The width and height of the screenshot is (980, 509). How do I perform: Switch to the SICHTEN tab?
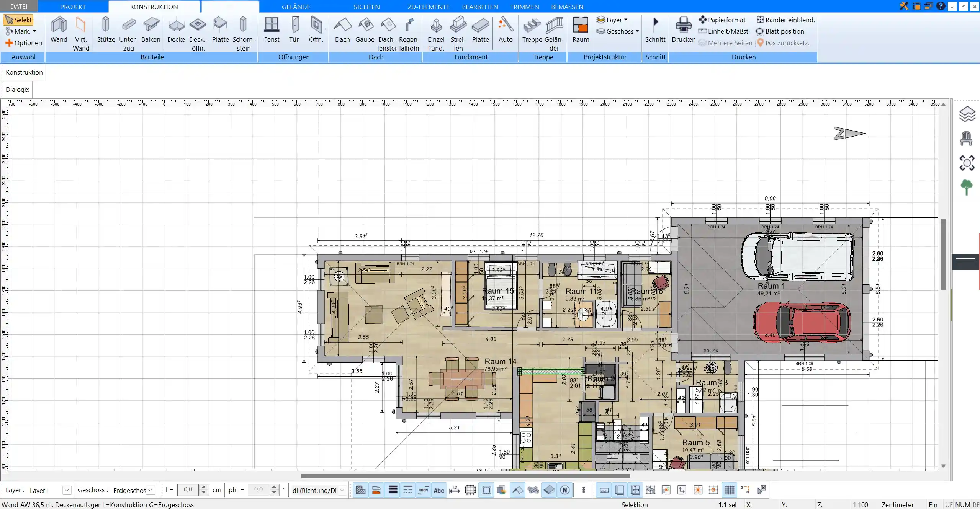point(366,7)
